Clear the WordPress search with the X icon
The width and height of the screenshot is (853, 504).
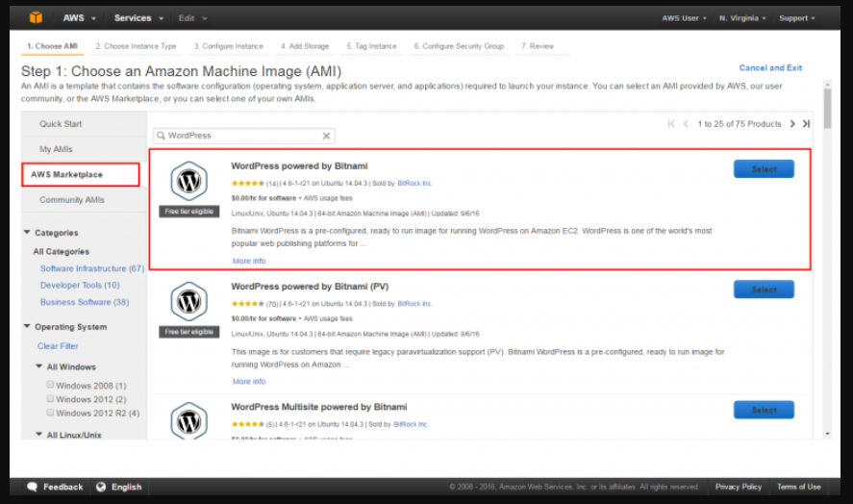(327, 137)
